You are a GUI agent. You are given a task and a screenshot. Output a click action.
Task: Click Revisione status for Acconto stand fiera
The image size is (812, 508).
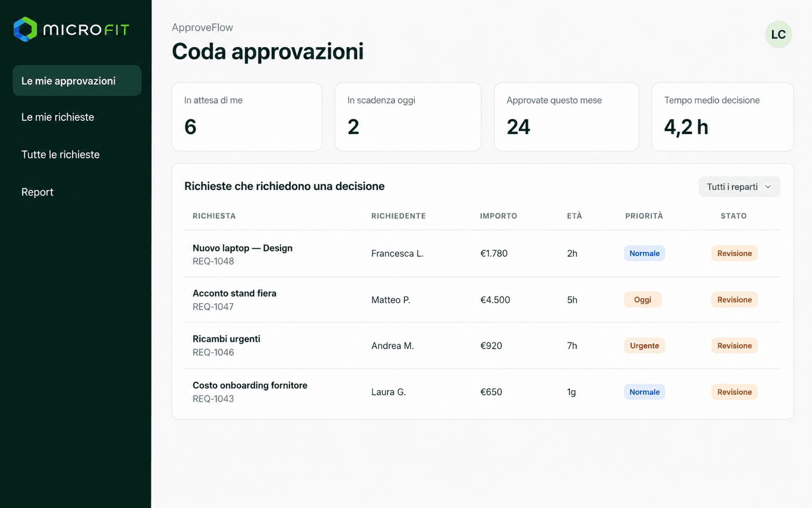tap(734, 300)
